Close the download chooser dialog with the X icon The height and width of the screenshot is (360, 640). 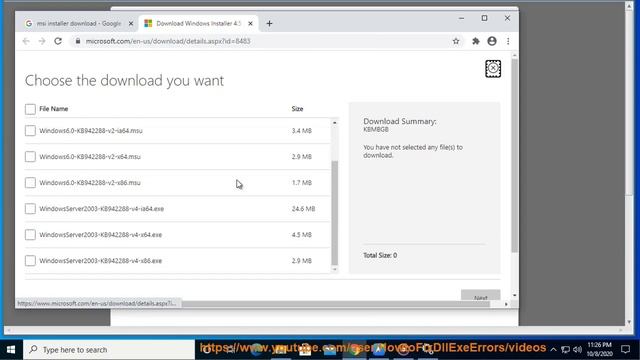493,69
